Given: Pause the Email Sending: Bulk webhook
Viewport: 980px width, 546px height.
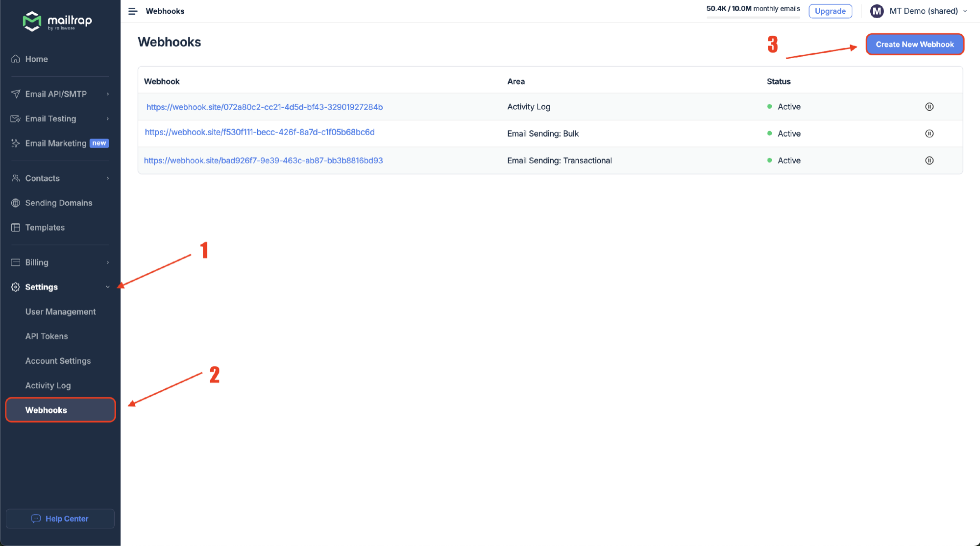Looking at the screenshot, I should pyautogui.click(x=929, y=134).
